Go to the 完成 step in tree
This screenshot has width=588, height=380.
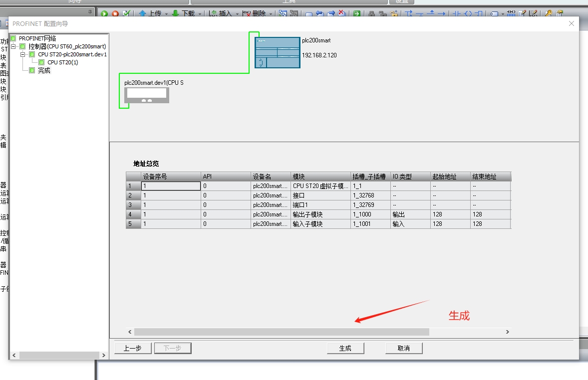[44, 70]
